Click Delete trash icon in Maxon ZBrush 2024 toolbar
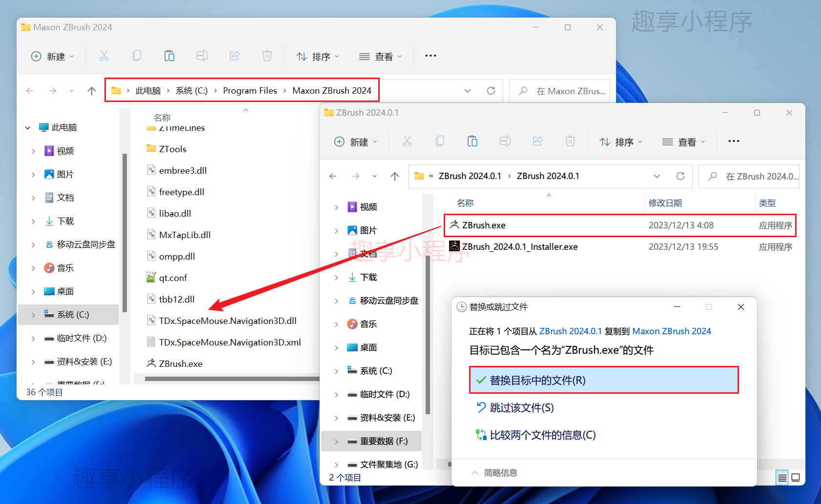This screenshot has height=504, width=821. (x=267, y=56)
